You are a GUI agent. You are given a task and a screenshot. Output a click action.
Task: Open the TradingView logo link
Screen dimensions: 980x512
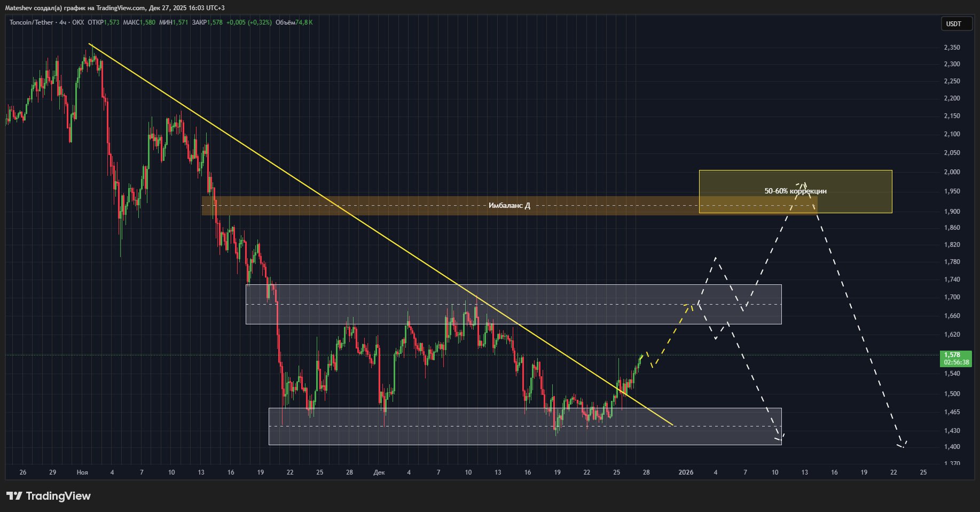point(49,496)
